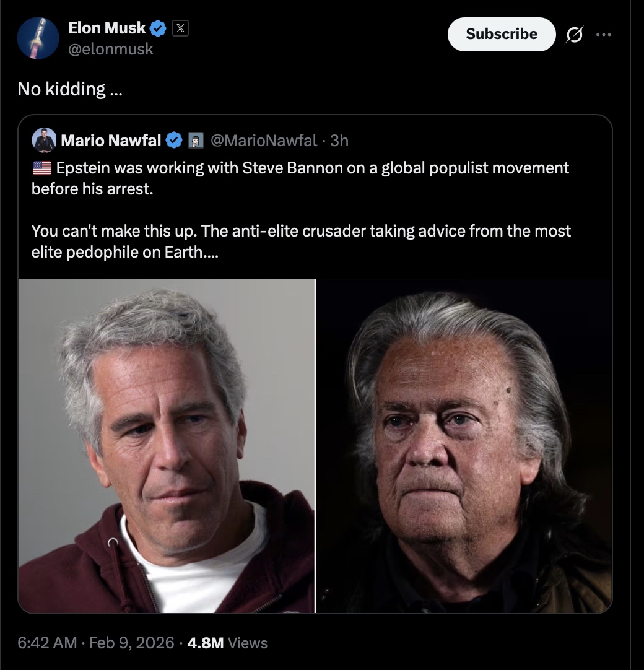Screen dimensions: 644x670
Task: Open the 6:42 AM · Feb 9, 2026 timestamp
Action: (x=96, y=643)
